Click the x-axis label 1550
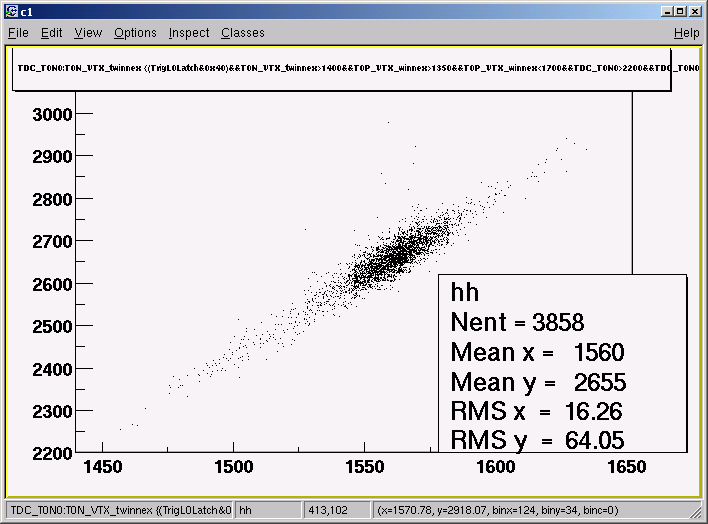 tap(364, 467)
